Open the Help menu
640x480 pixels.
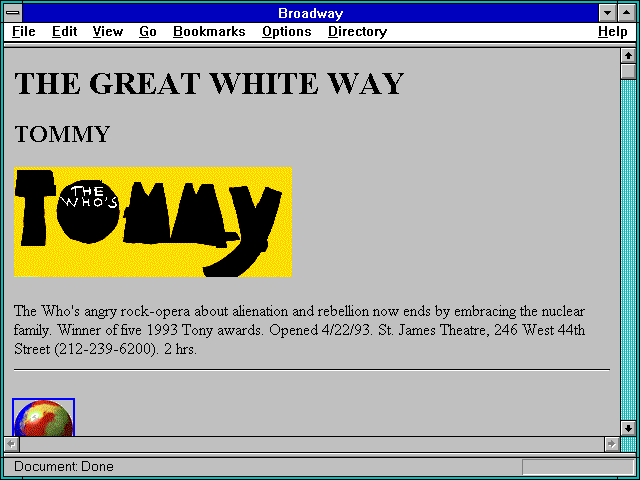[x=613, y=31]
